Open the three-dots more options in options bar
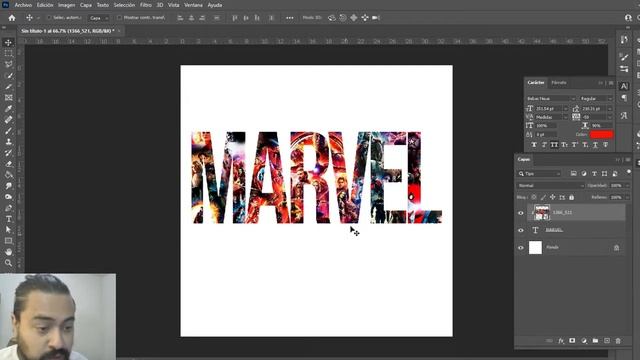Screen dimensions: 640x360 289,18
